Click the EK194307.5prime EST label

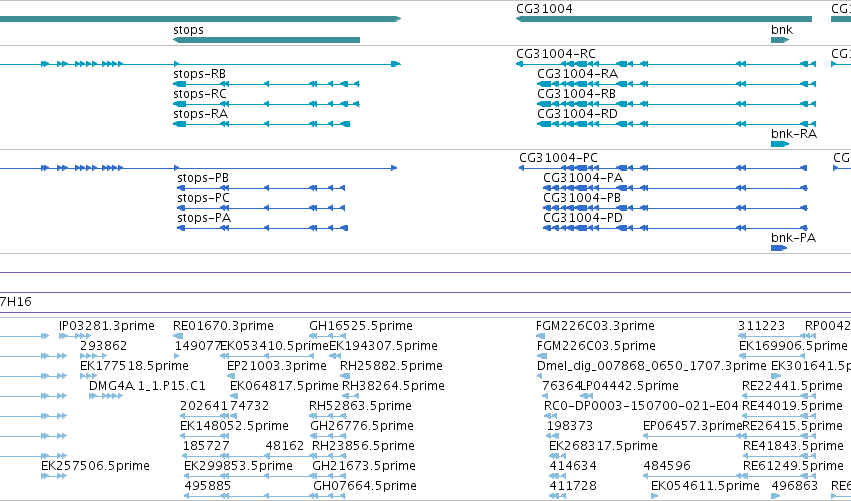click(383, 346)
